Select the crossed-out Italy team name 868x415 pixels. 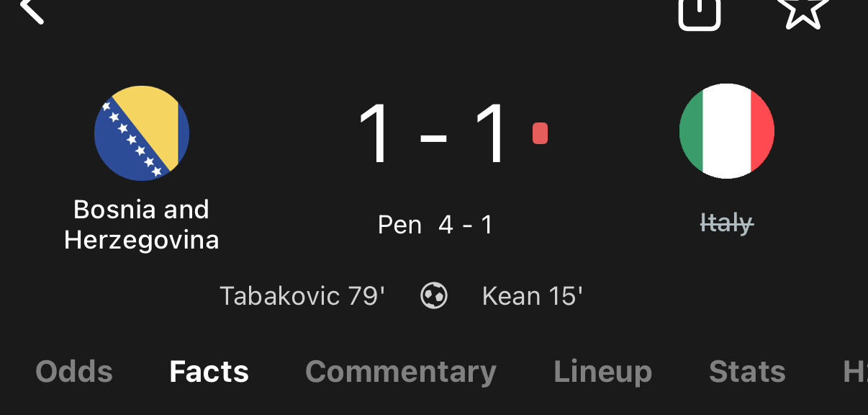(726, 224)
